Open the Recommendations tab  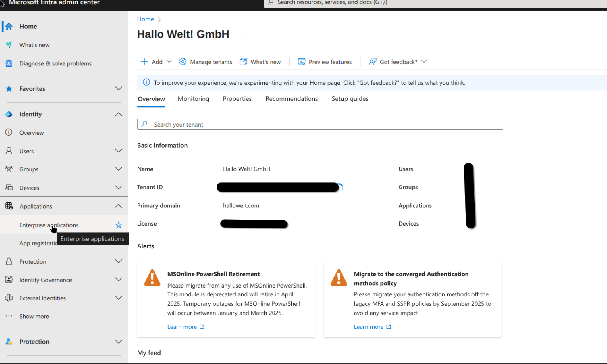coord(291,99)
